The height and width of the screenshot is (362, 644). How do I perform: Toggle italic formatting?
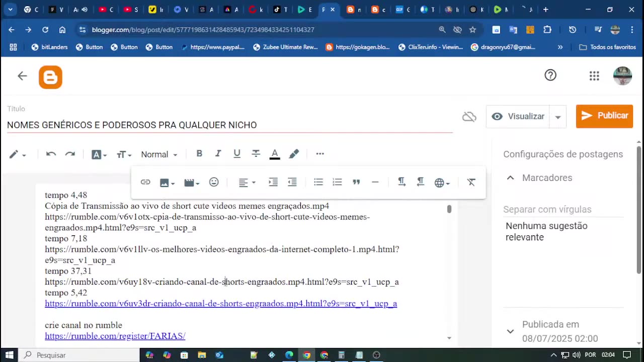pos(218,154)
